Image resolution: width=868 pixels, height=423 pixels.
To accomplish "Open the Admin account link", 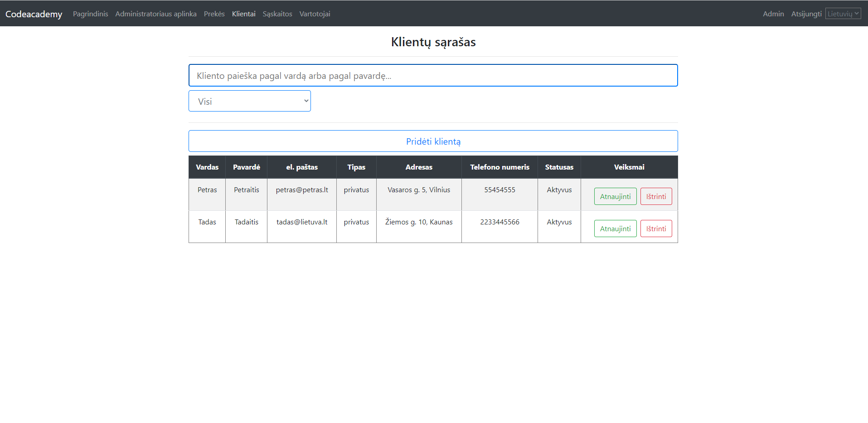I will click(x=773, y=14).
